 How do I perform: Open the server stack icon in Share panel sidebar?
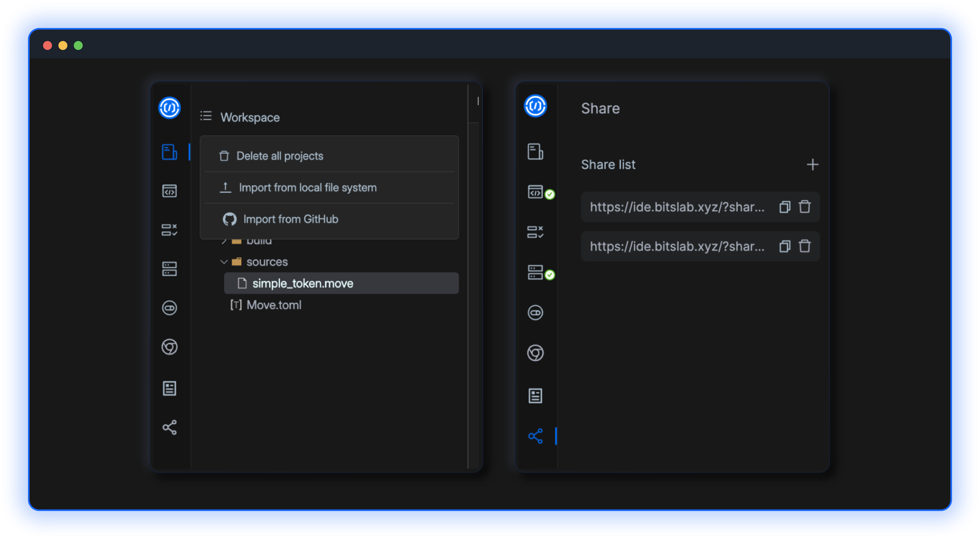(x=536, y=272)
